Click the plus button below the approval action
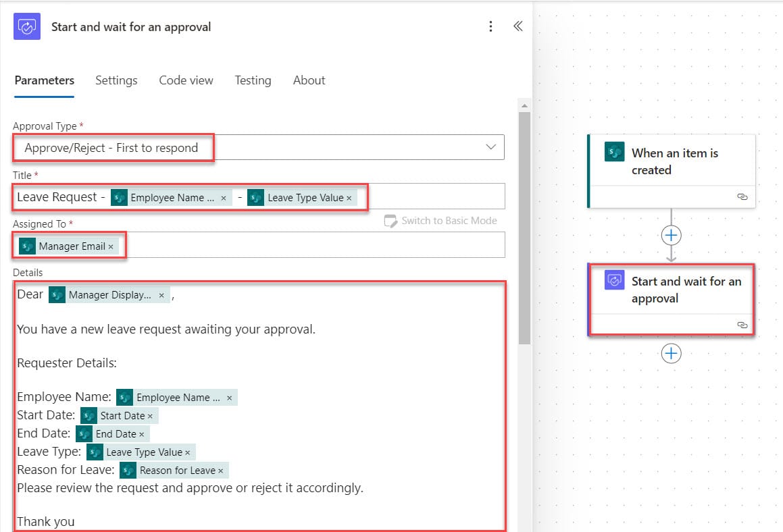783x532 pixels. pos(671,353)
